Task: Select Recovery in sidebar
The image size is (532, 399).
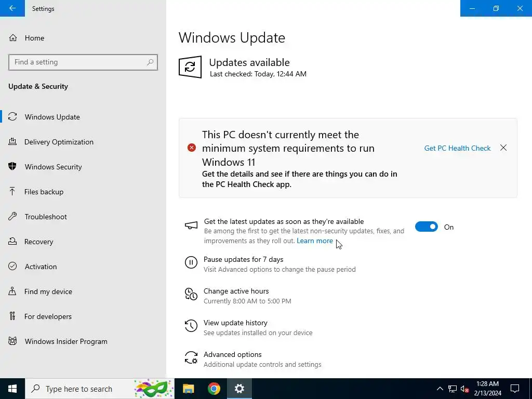Action: click(83, 242)
